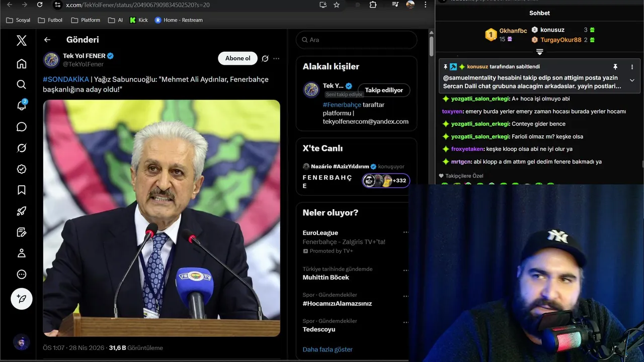Open the More circle-dots icon in sidebar
Viewport: 644px width, 362px height.
point(21,275)
